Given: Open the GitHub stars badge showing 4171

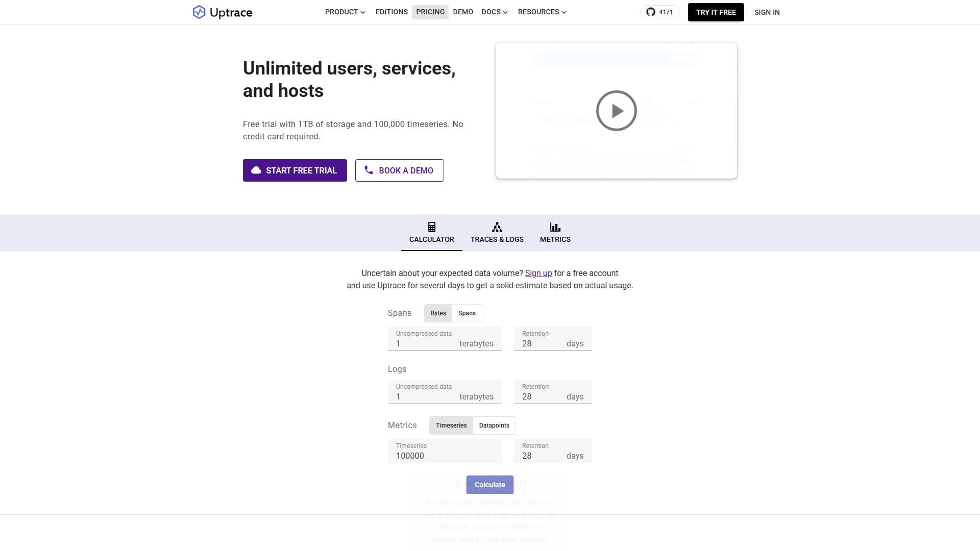Looking at the screenshot, I should 659,12.
